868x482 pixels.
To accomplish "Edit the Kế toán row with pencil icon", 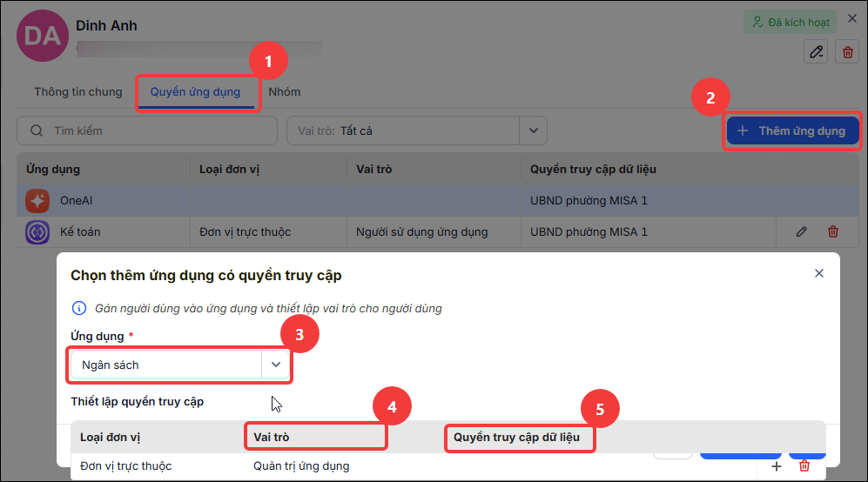I will tap(801, 232).
